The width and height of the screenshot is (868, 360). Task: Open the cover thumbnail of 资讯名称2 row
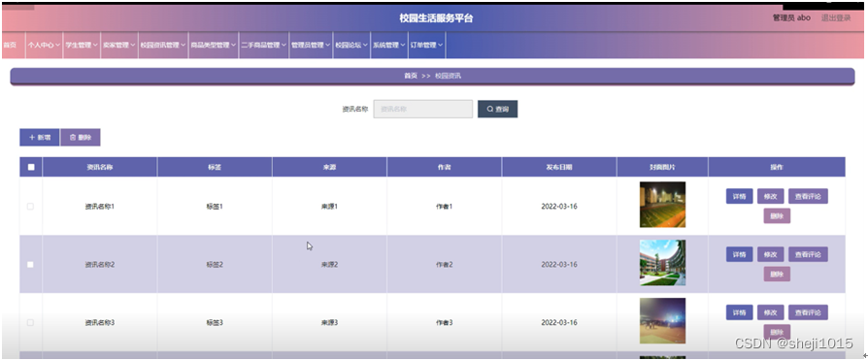662,263
